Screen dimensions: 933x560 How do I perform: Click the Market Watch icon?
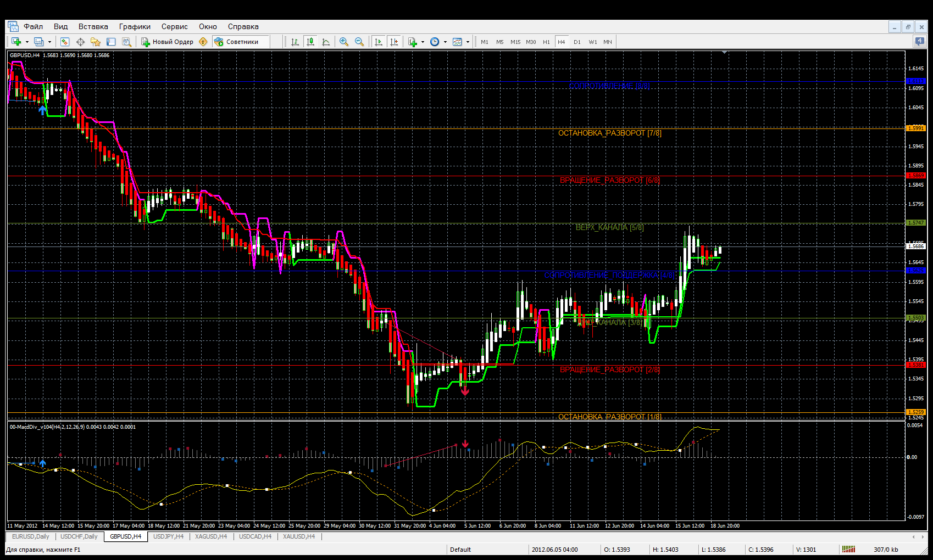point(65,42)
